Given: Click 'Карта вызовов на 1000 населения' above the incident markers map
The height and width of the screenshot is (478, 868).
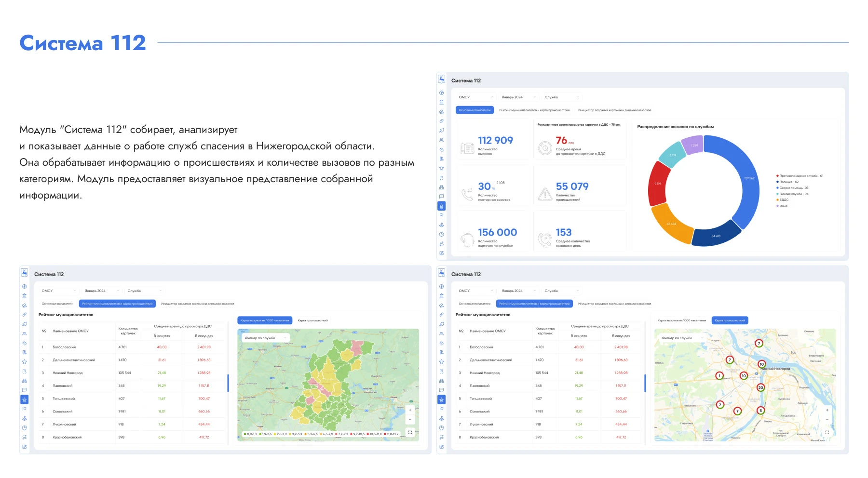Looking at the screenshot, I should [x=681, y=320].
